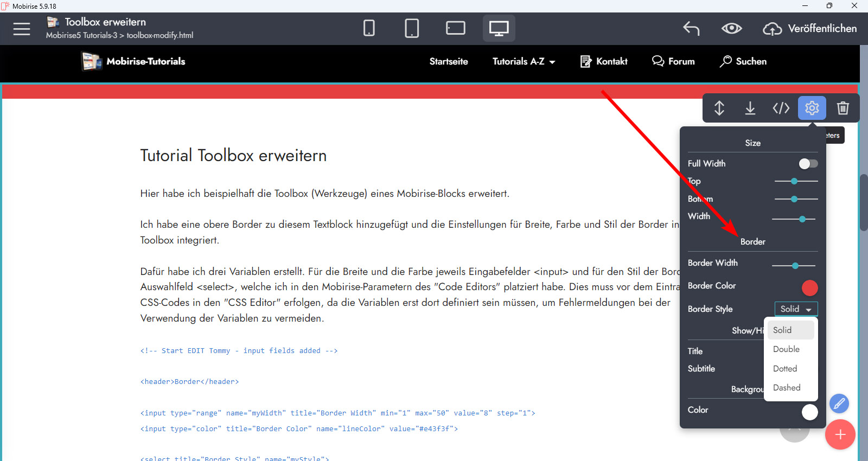Adjust the Width slider
Screen dimensions: 868x461
[794, 219]
